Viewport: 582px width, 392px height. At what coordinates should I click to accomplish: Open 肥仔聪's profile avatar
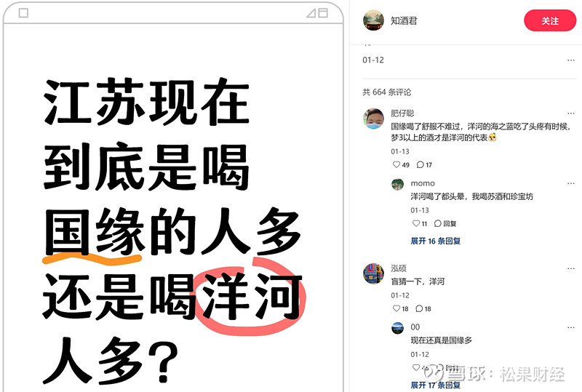(373, 119)
